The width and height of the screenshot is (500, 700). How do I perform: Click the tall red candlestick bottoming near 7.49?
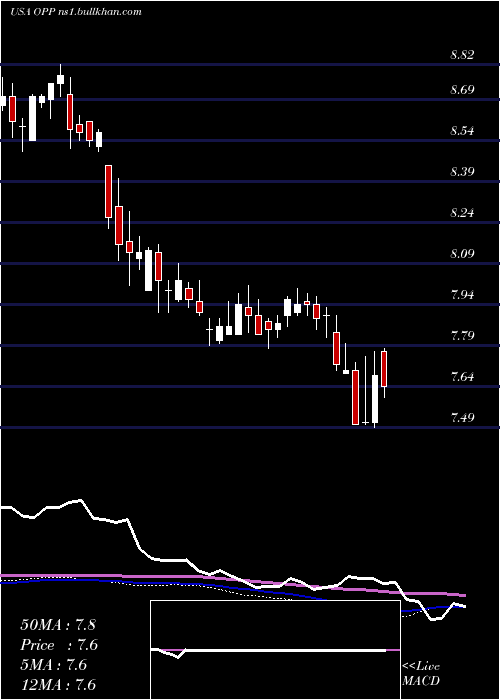pyautogui.click(x=355, y=397)
